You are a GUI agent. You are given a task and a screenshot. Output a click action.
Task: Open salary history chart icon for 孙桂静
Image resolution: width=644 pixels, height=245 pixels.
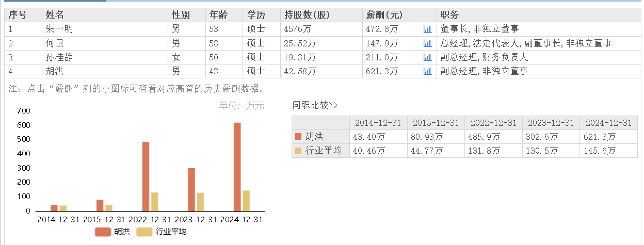pos(427,57)
